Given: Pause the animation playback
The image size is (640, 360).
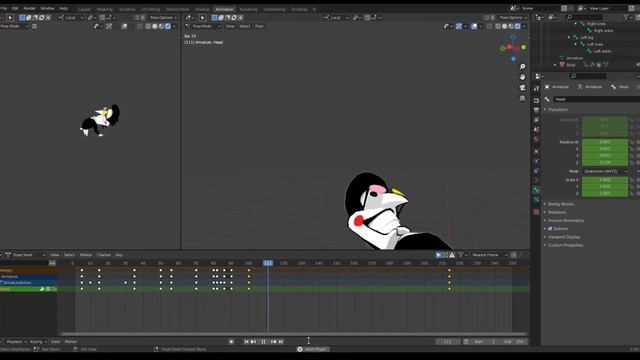Looking at the screenshot, I should (x=263, y=342).
